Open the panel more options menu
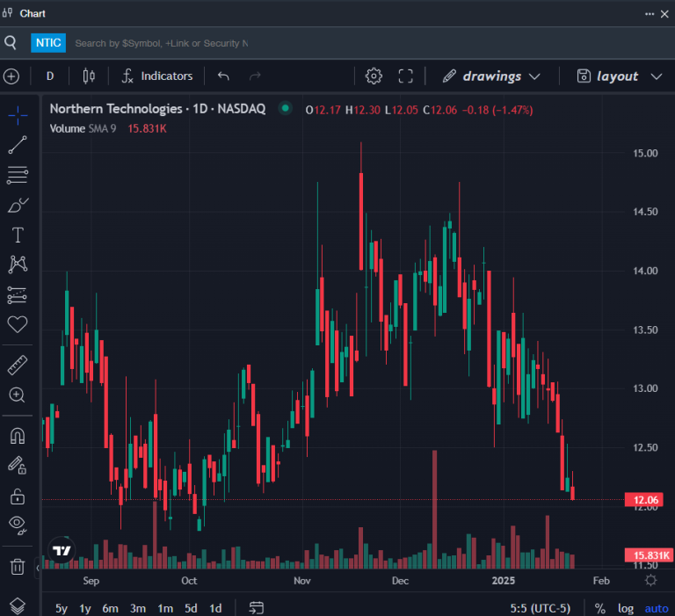Screen dimensions: 675x616 650,14
